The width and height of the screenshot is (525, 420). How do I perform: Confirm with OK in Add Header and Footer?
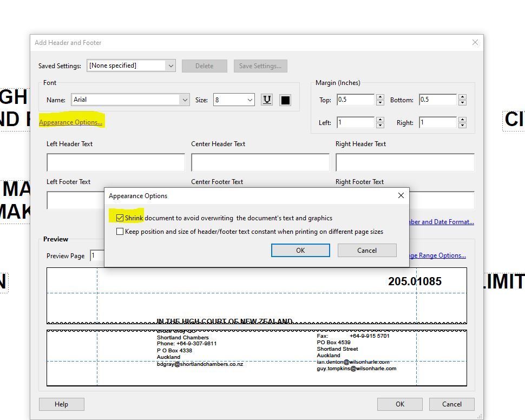coord(400,404)
